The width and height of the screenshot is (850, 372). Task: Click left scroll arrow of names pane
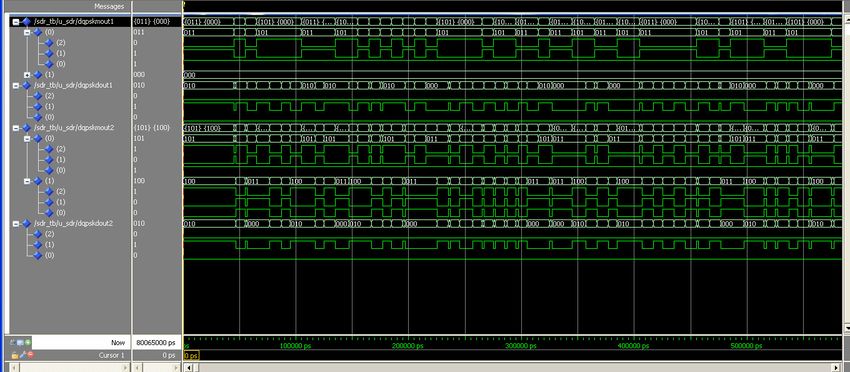14,368
